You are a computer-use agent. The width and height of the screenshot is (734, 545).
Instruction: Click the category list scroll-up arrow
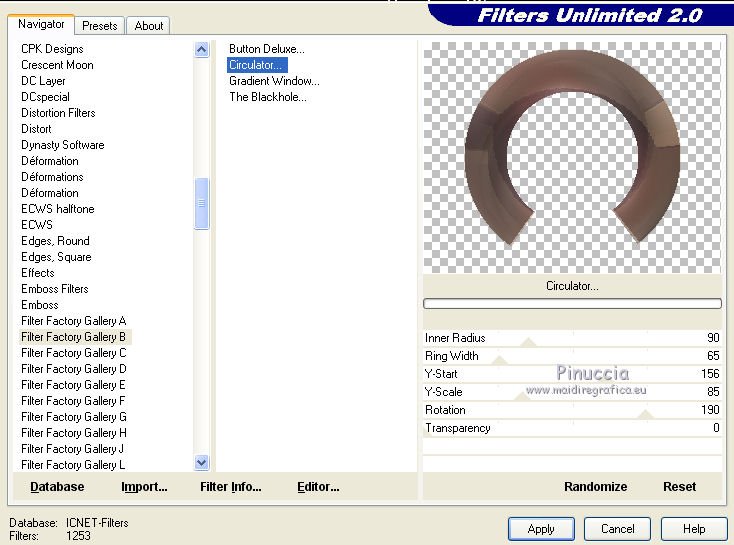tap(202, 49)
